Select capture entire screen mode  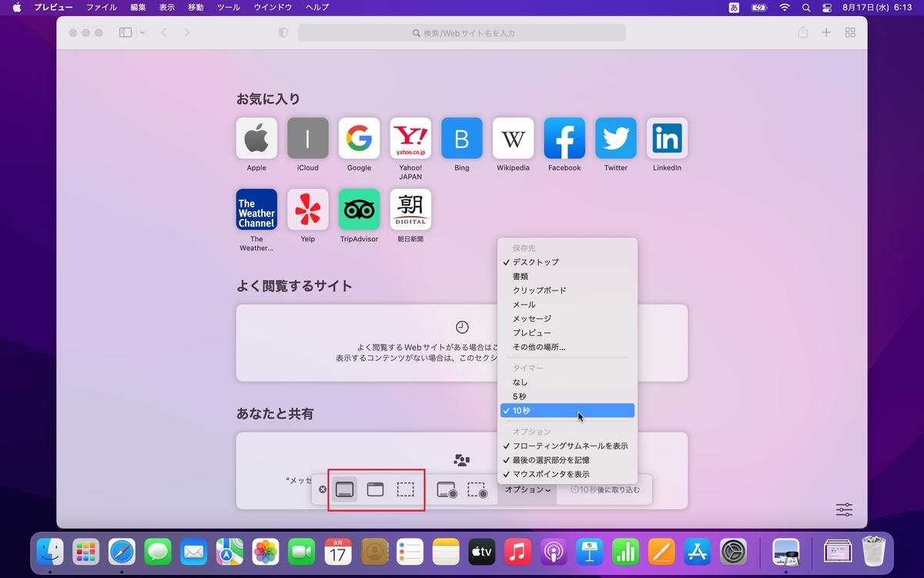345,489
